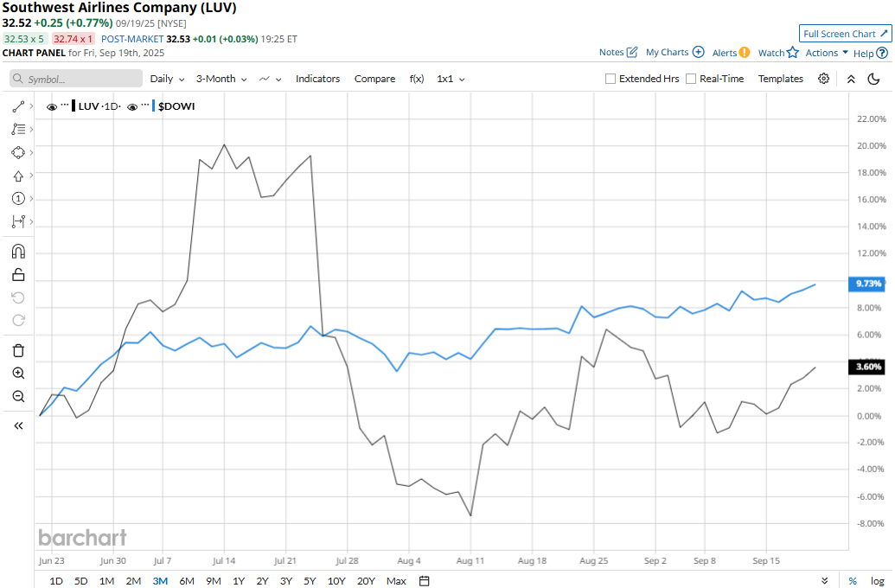
Task: Open the Fibonacci retracement tools icon
Action: (18, 129)
